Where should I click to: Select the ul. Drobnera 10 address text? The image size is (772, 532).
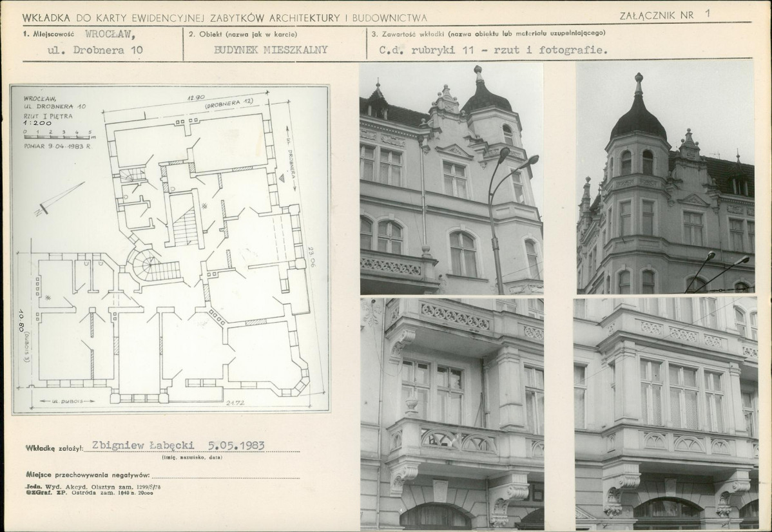tap(95, 50)
